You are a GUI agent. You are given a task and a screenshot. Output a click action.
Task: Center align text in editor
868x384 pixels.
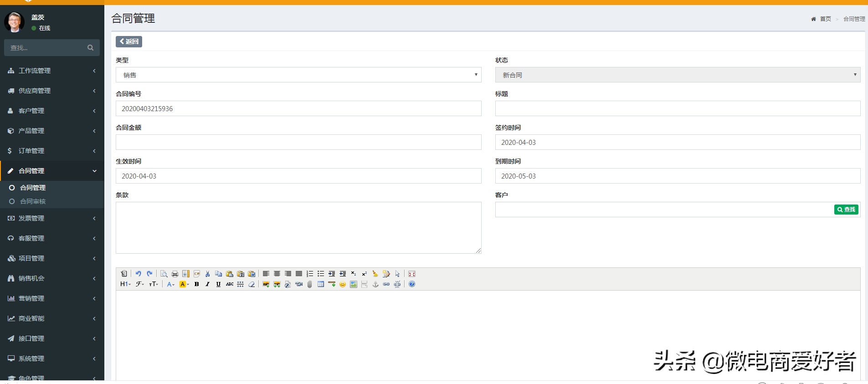pos(277,274)
